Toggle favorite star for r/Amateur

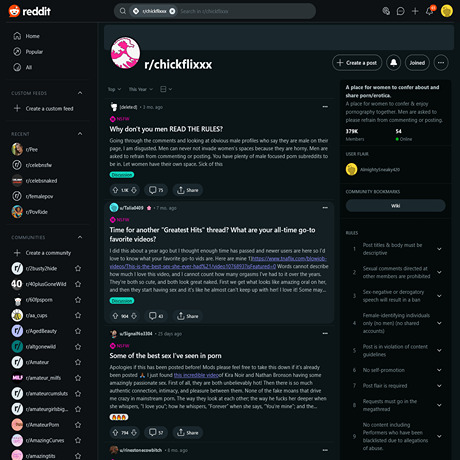78,362
